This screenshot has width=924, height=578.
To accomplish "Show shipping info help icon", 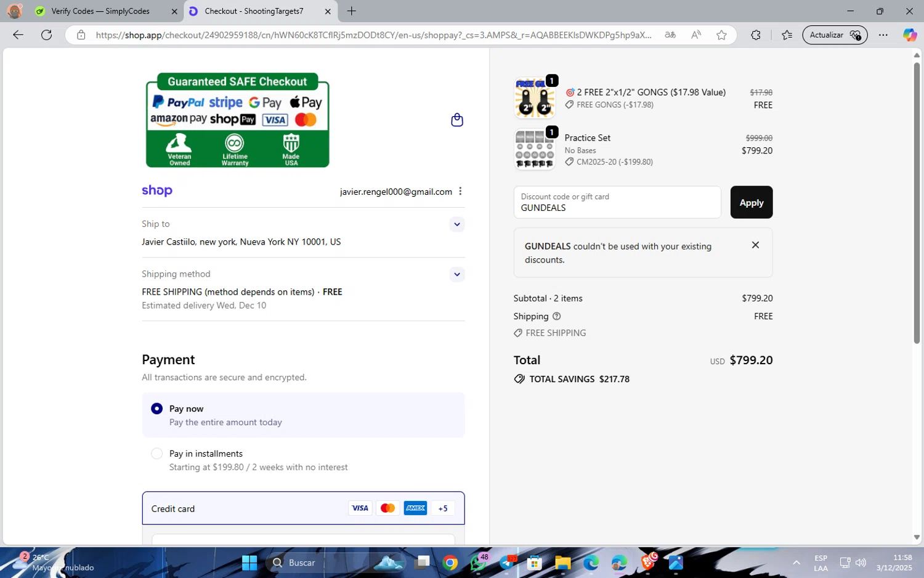I will (x=557, y=316).
